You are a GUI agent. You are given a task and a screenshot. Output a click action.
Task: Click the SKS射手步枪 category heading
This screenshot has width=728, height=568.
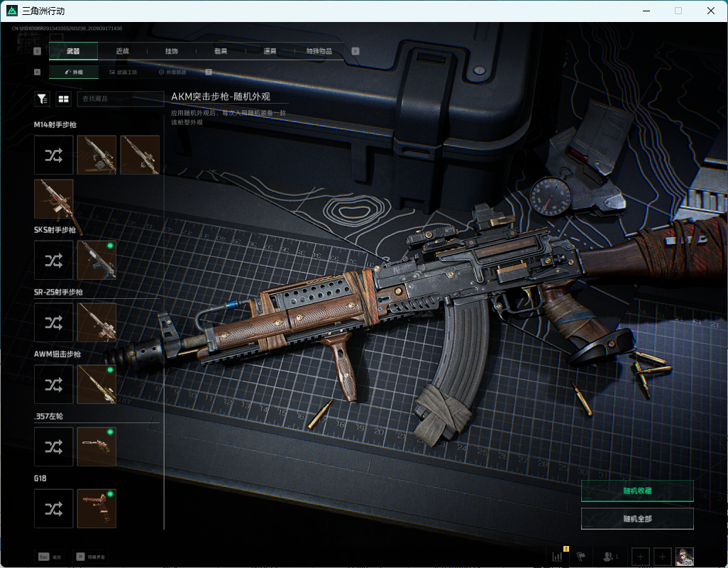55,230
